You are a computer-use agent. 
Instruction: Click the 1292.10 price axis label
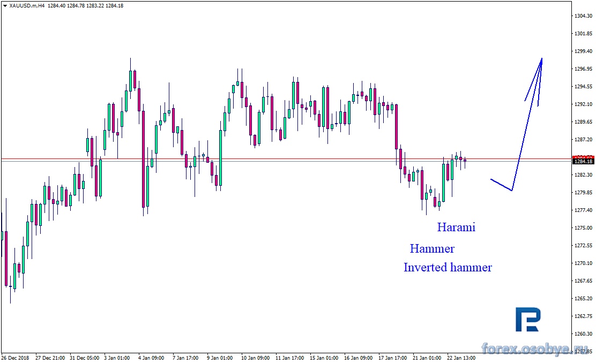[x=584, y=104]
